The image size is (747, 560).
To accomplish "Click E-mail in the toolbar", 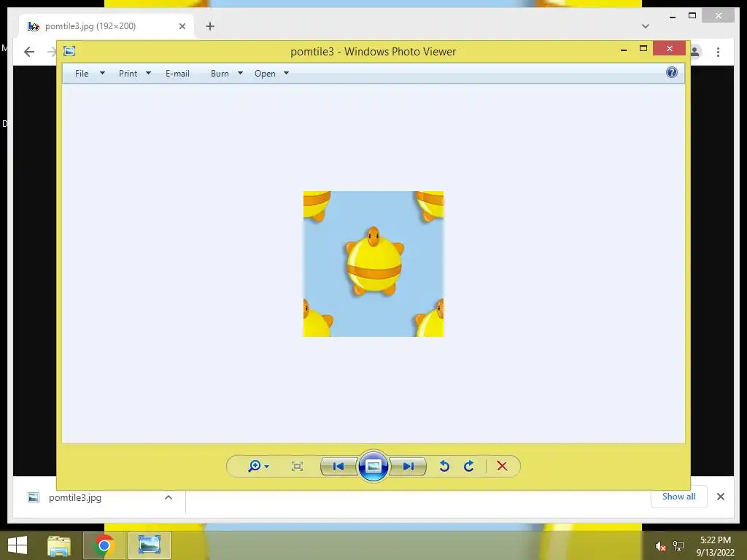I will tap(177, 74).
